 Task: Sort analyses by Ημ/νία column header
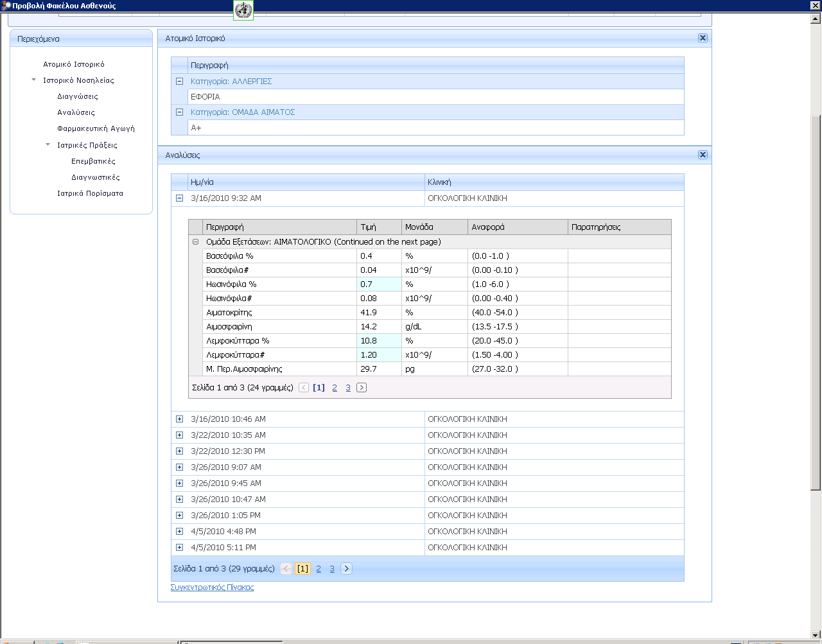306,182
